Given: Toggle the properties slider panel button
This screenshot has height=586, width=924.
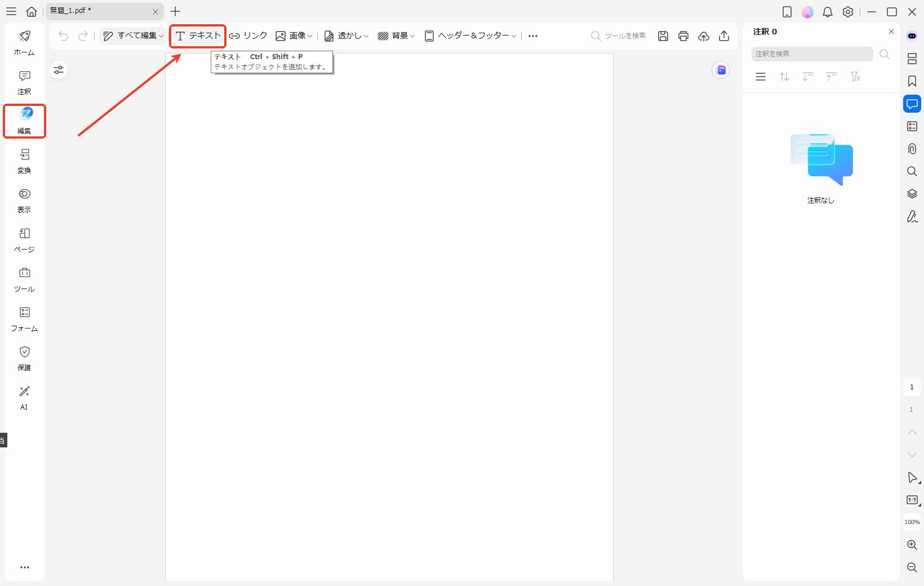Looking at the screenshot, I should pos(59,70).
